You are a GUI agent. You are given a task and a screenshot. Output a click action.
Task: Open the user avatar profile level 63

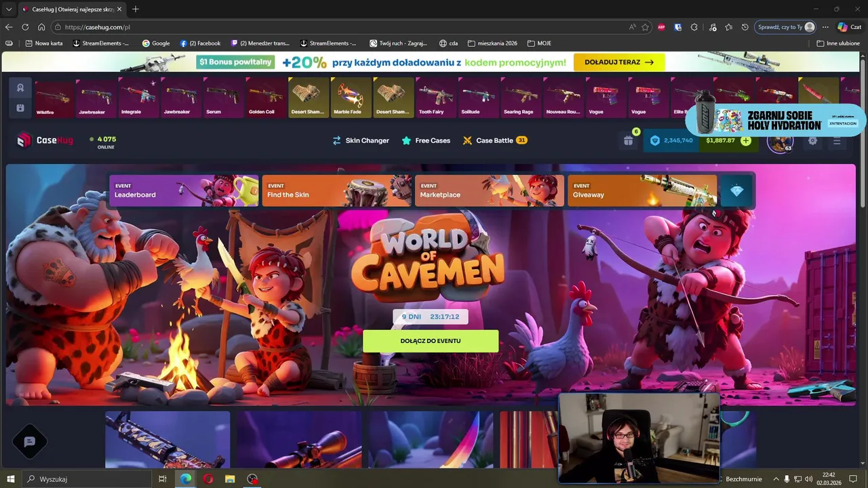[780, 142]
